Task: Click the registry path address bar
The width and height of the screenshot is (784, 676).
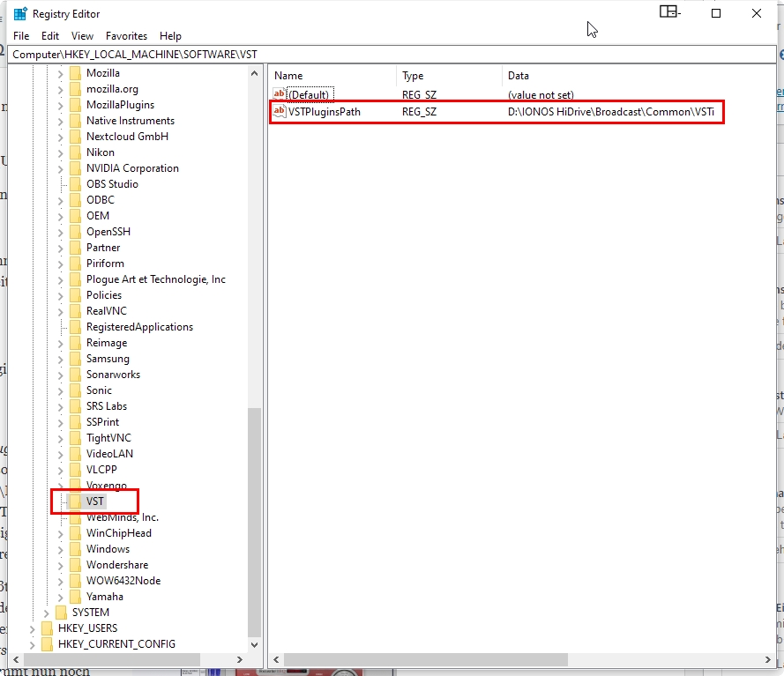Action: pos(388,55)
